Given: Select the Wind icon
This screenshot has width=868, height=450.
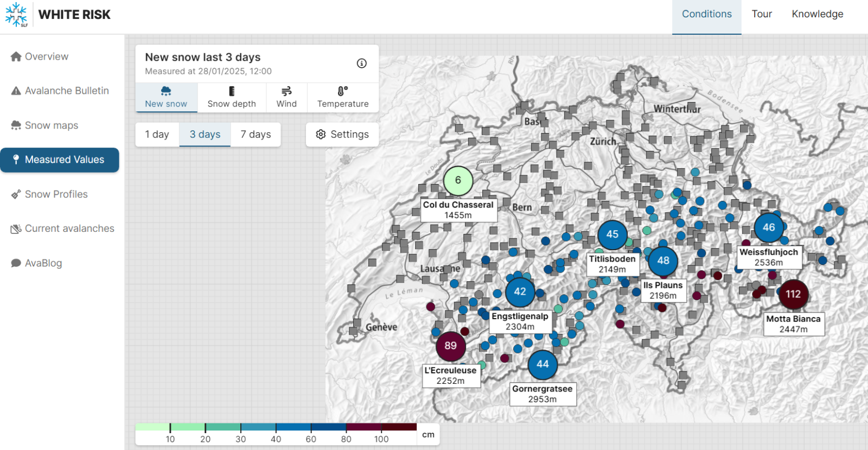Looking at the screenshot, I should pos(286,91).
